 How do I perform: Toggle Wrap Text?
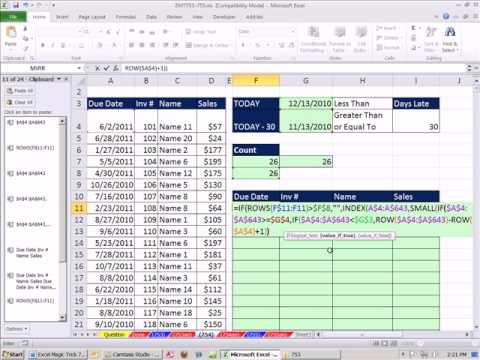tap(201, 32)
